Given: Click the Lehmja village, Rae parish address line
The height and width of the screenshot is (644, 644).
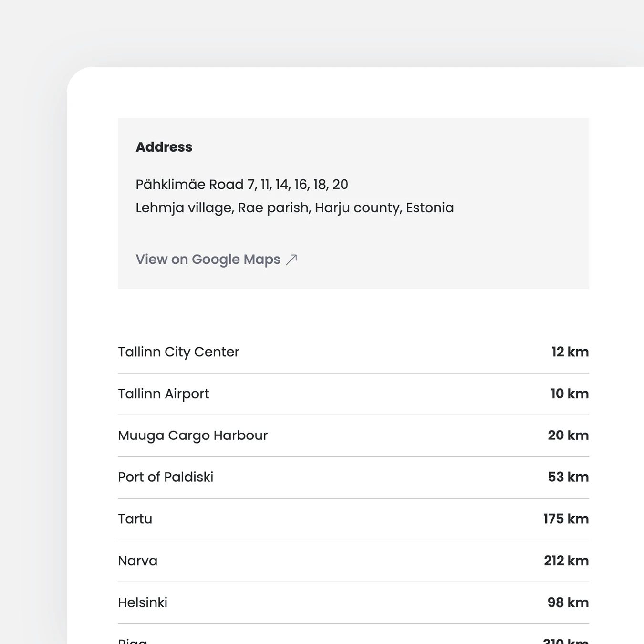Looking at the screenshot, I should pos(295,208).
